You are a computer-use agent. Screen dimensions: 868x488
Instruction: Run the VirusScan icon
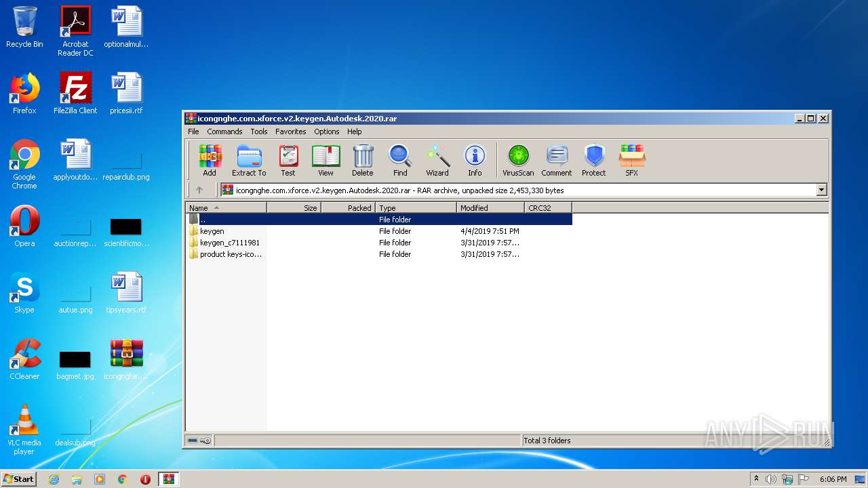(518, 161)
